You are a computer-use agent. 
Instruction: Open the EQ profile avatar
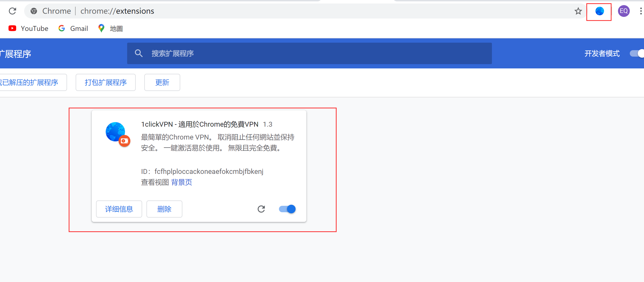(624, 11)
